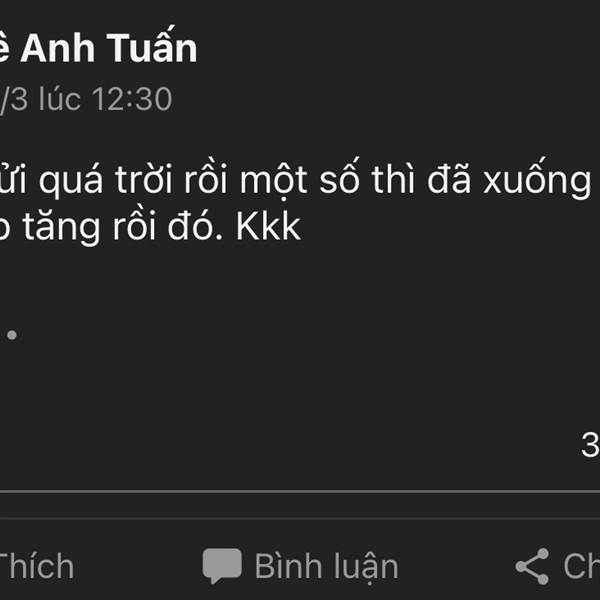The image size is (600, 600).
Task: Click the divider line above the action bar
Action: click(300, 491)
